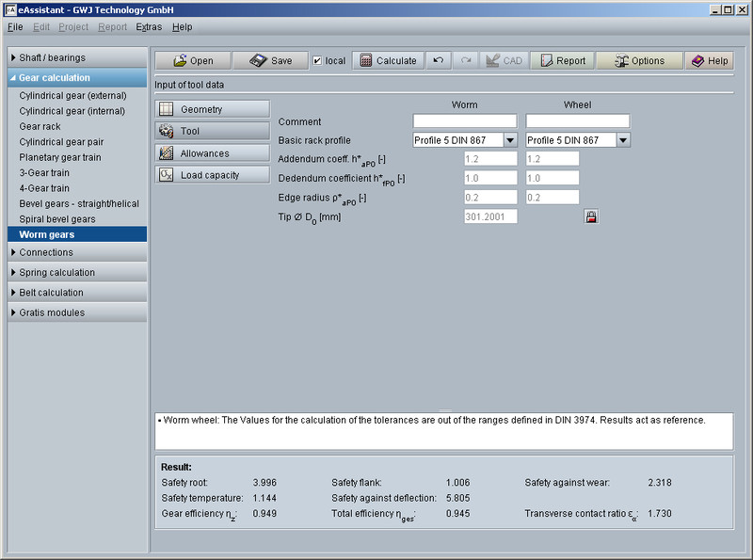Open the Worm basic rack profile dropdown
The height and width of the screenshot is (560, 753).
(x=509, y=140)
